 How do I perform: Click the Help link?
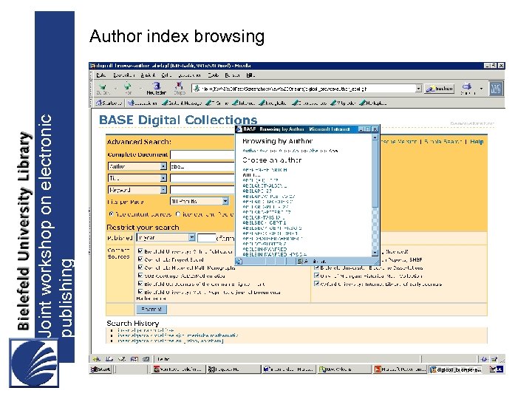tap(477, 141)
